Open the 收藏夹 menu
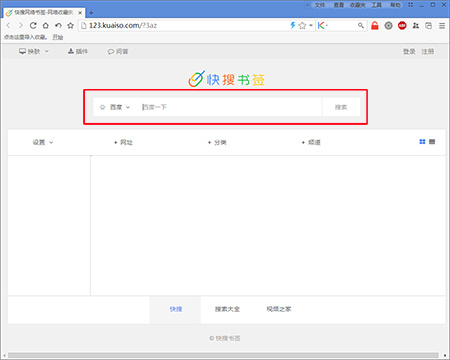The height and width of the screenshot is (360, 450). coord(358,5)
